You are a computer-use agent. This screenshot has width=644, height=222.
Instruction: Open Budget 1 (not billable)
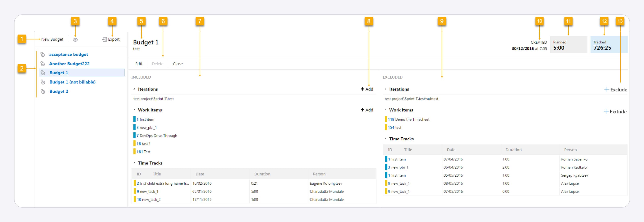click(72, 82)
